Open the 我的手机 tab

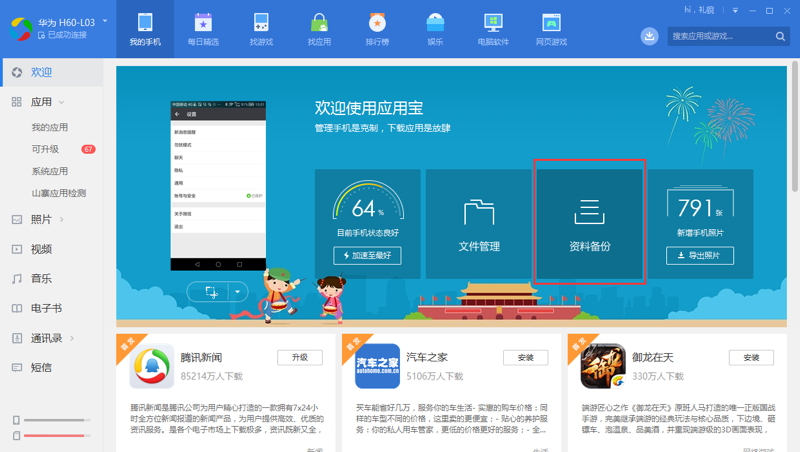coord(145,29)
